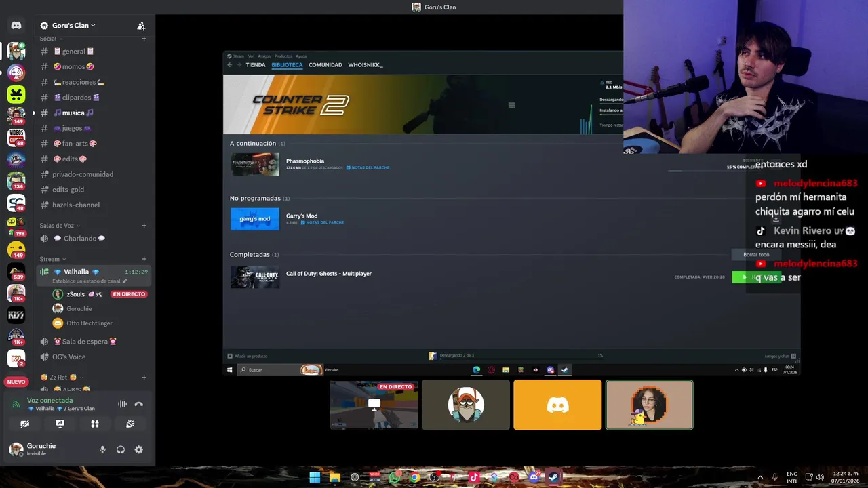Open ENG INTL language switcher
This screenshot has height=488, width=868.
click(792, 477)
